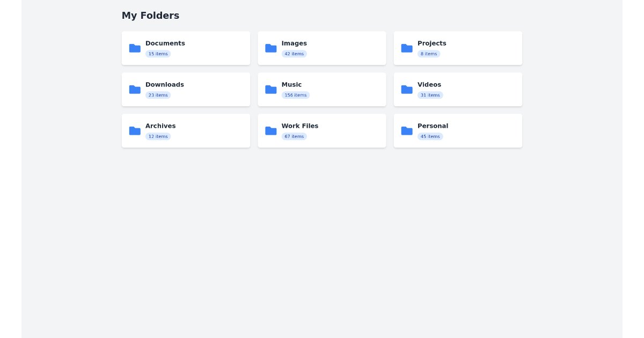644x338 pixels.
Task: Click the My Folders heading
Action: point(150,16)
